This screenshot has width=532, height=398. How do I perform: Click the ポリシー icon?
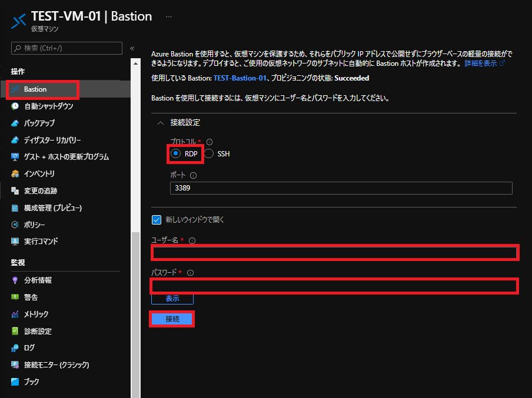point(15,225)
